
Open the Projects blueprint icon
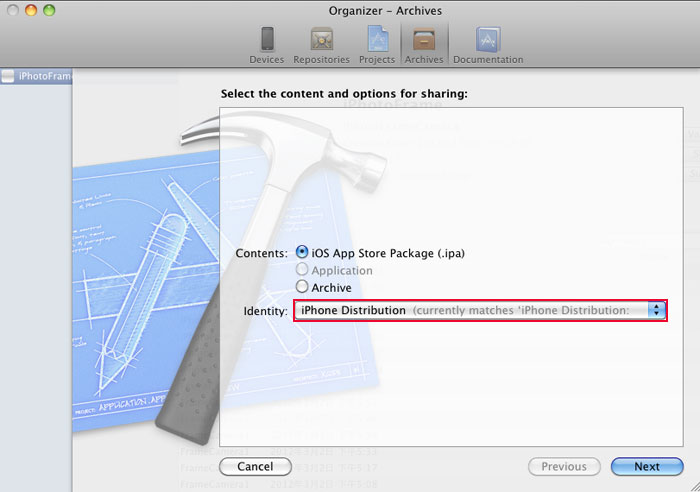pyautogui.click(x=377, y=39)
